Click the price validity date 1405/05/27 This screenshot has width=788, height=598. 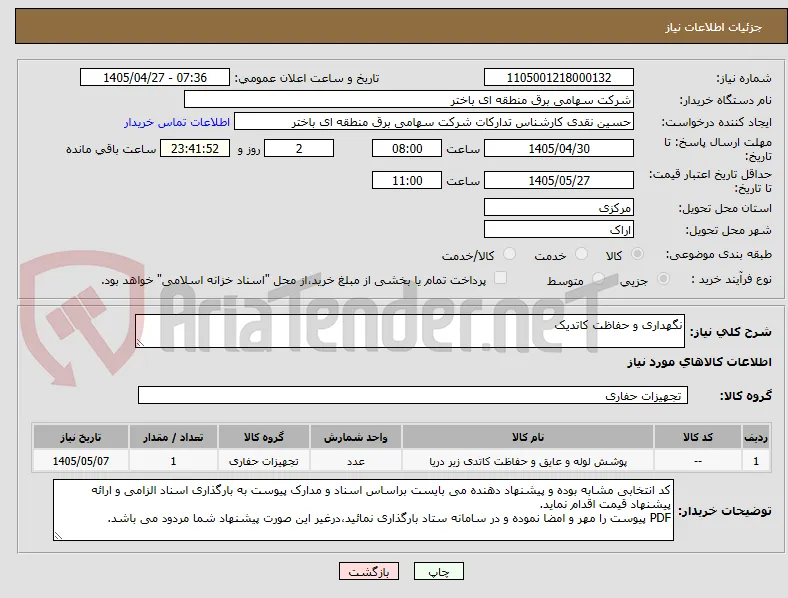559,180
